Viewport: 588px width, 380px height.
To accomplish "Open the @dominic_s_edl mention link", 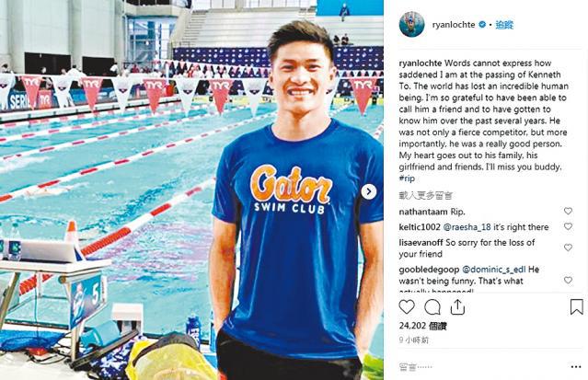I will click(494, 270).
